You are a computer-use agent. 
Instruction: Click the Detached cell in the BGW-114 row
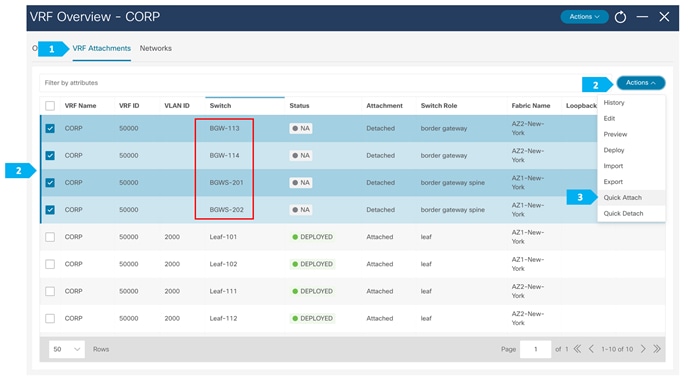click(x=380, y=155)
